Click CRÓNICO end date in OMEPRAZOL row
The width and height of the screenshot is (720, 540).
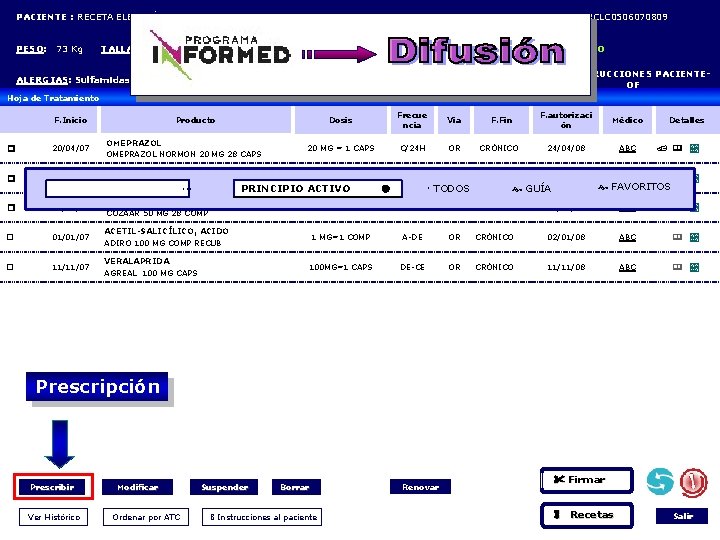[x=499, y=148]
